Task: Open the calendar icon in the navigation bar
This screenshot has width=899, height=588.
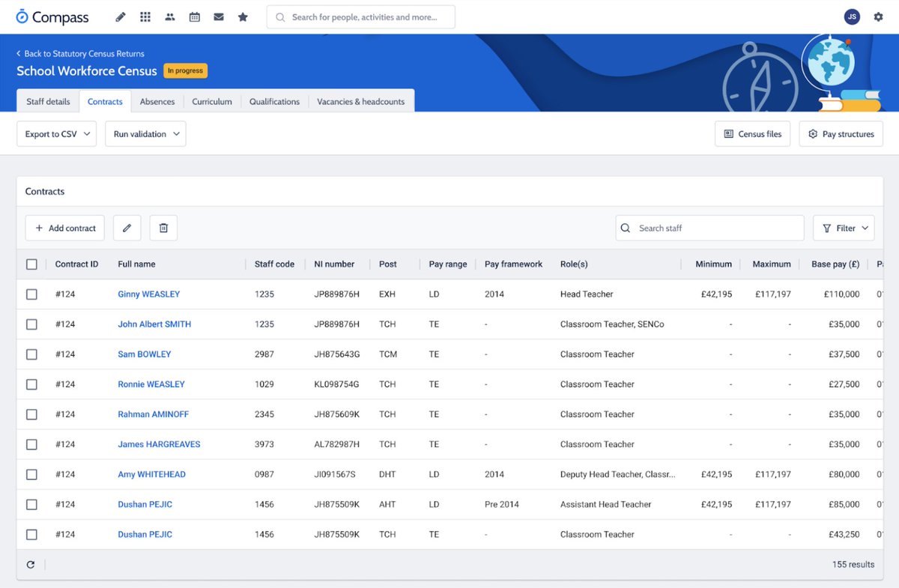Action: click(194, 16)
